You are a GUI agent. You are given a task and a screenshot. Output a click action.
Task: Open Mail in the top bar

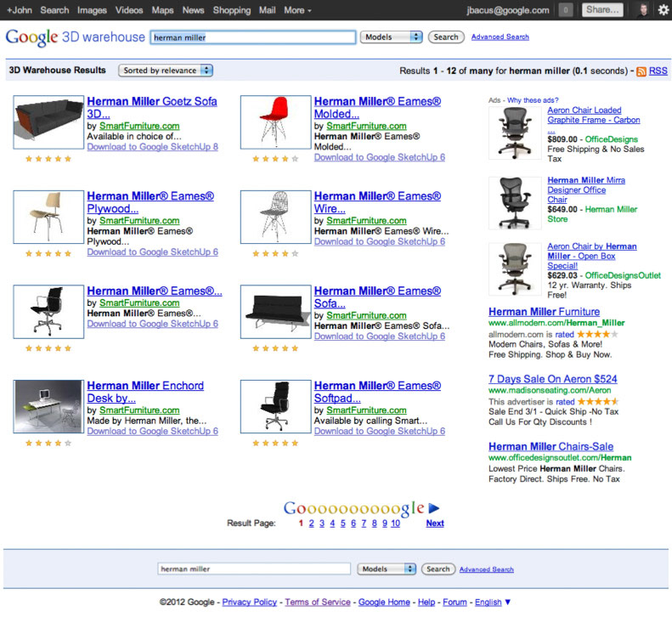point(267,10)
